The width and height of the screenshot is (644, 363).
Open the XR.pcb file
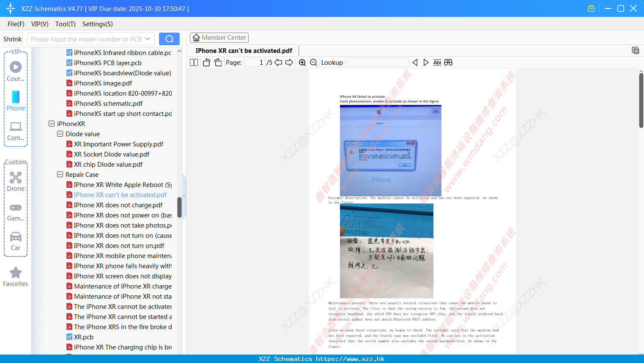[x=83, y=337]
